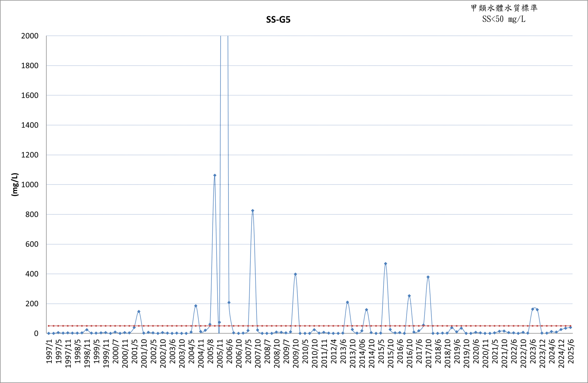
Task: Select the 甲類水體水質標準 annotation text
Action: coord(504,8)
